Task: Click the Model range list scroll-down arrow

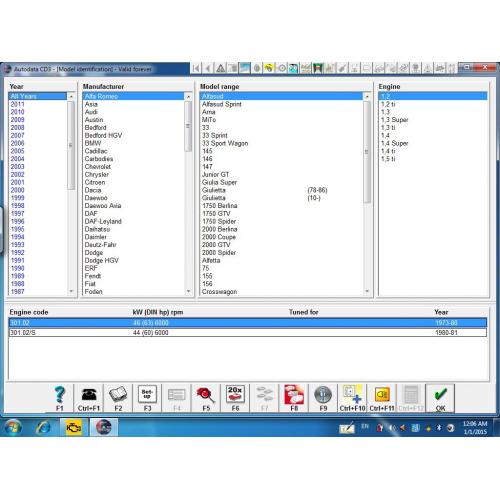Action: click(x=367, y=291)
